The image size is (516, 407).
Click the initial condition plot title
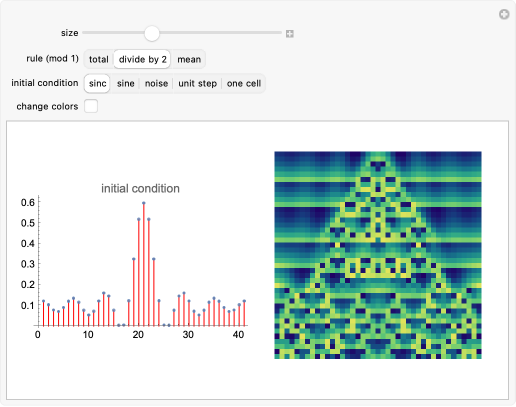coord(140,189)
